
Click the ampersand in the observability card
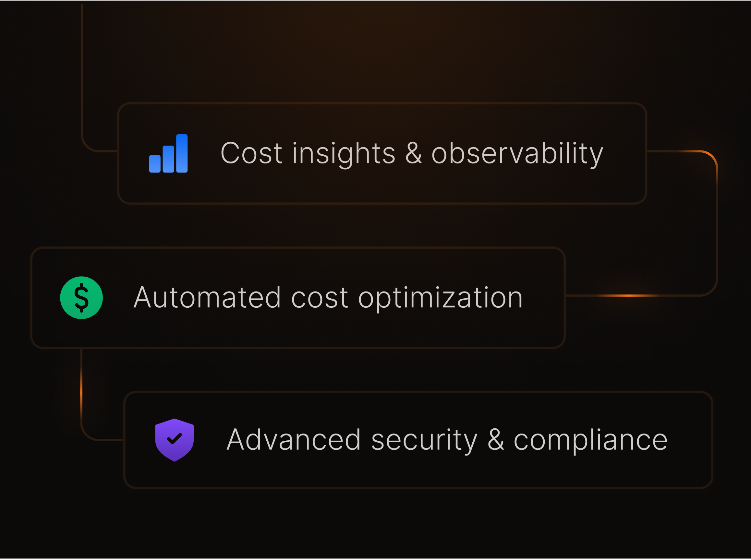(x=414, y=154)
